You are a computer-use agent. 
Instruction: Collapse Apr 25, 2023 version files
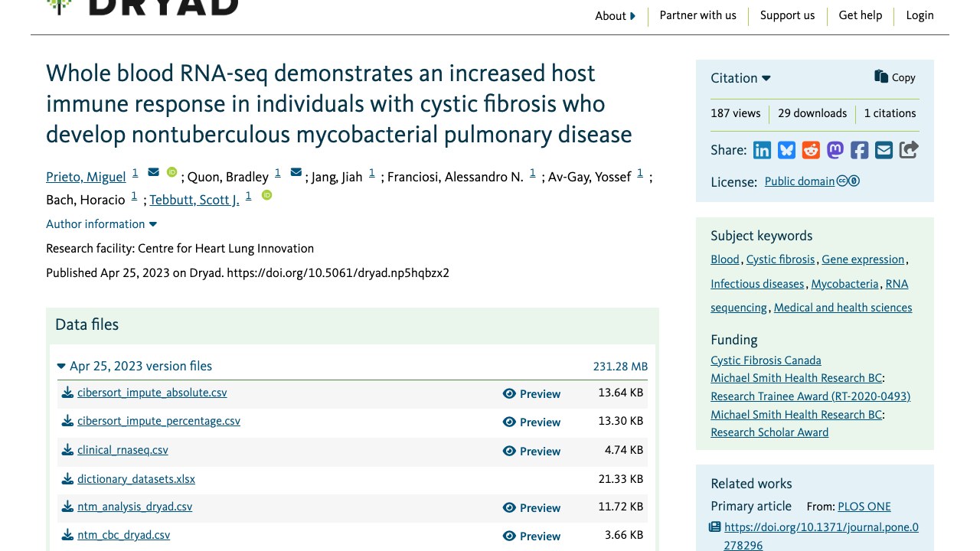[x=135, y=367]
